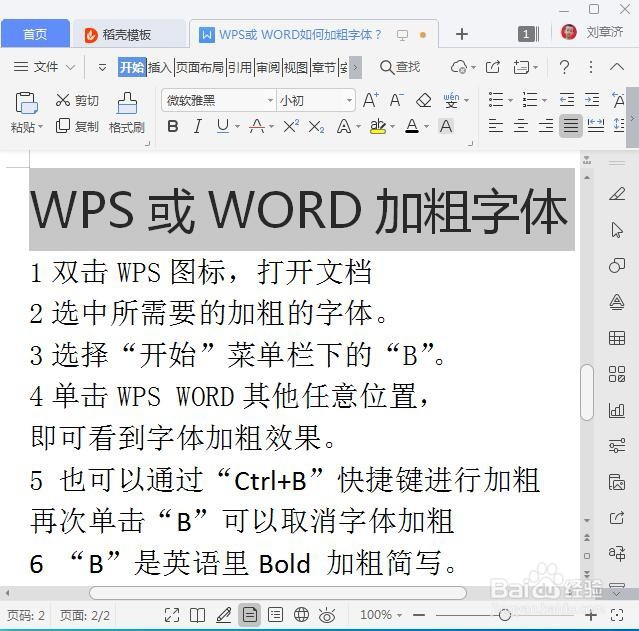Clear formatting with eraser icon
639x631 pixels.
(424, 100)
